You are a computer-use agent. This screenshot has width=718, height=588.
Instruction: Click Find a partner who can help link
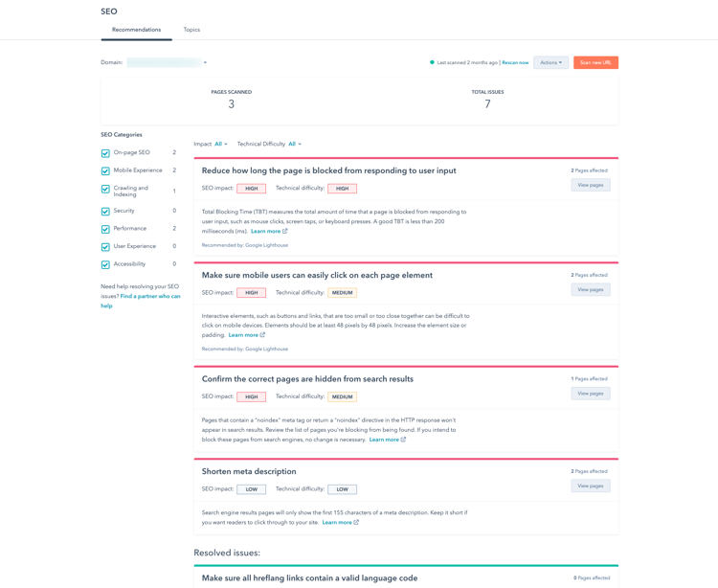point(150,296)
